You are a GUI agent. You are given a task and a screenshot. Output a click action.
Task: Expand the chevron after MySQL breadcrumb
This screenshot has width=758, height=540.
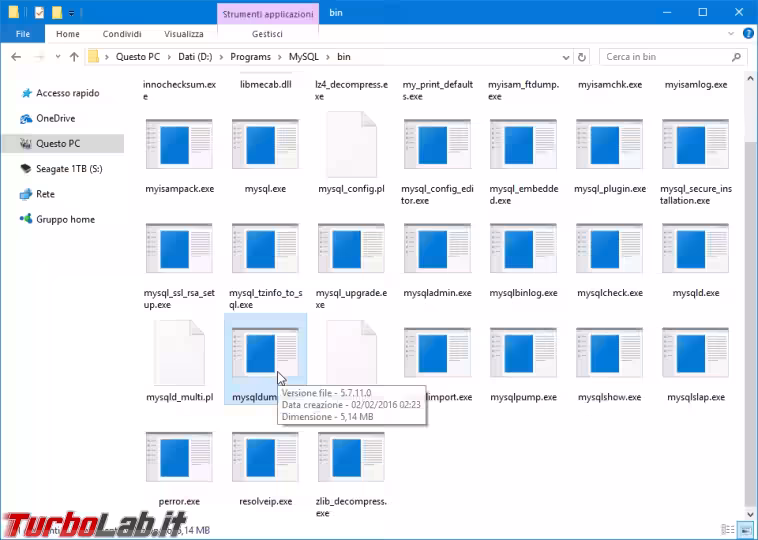point(328,57)
